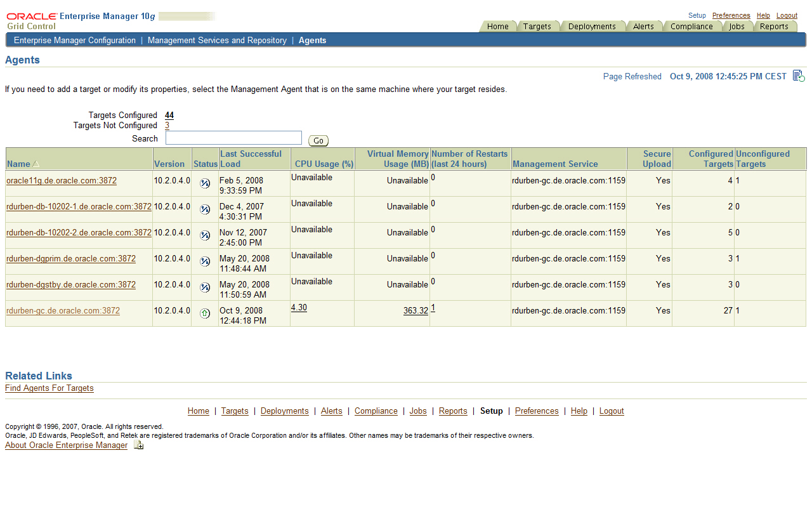Go to the Alerts tab
Image resolution: width=812 pixels, height=507 pixels.
(643, 27)
